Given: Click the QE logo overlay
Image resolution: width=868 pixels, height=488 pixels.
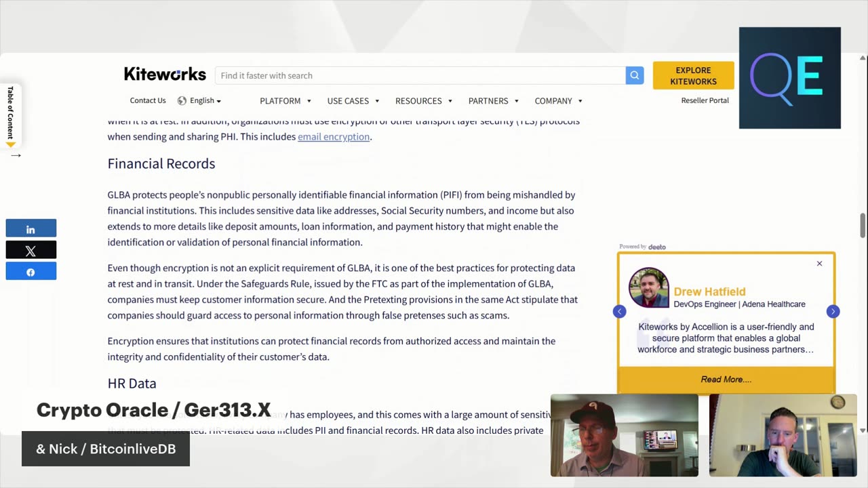Looking at the screenshot, I should 790,78.
